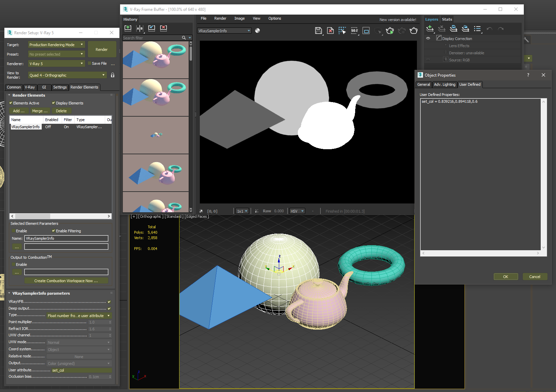
Task: Delete selected history image
Action: (164, 28)
